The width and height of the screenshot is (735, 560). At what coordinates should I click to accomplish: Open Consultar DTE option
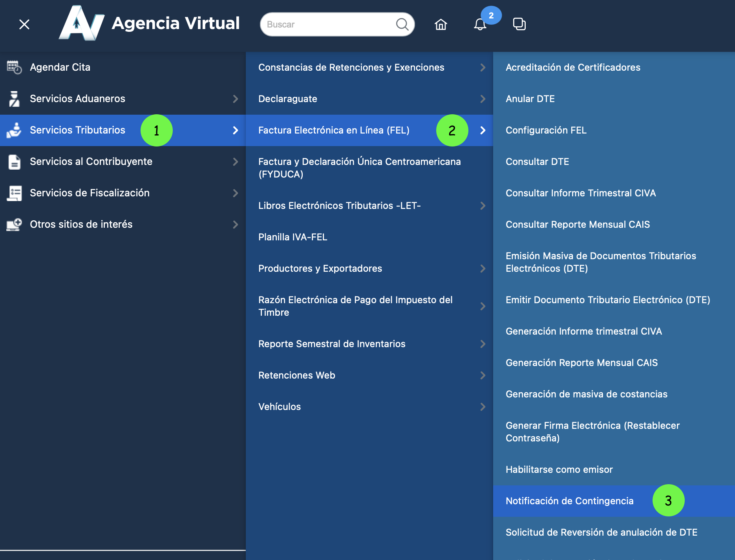pos(614,161)
